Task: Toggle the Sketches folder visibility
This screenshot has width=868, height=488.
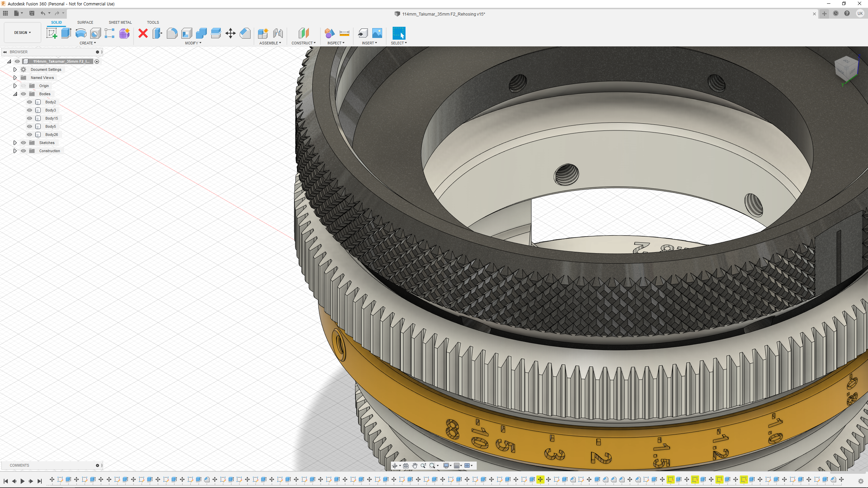Action: click(23, 143)
